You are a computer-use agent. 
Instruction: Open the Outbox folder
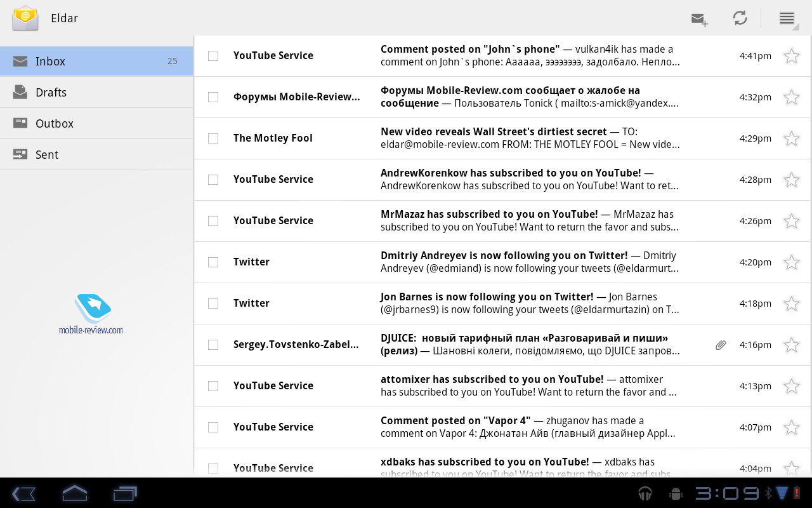(96, 123)
